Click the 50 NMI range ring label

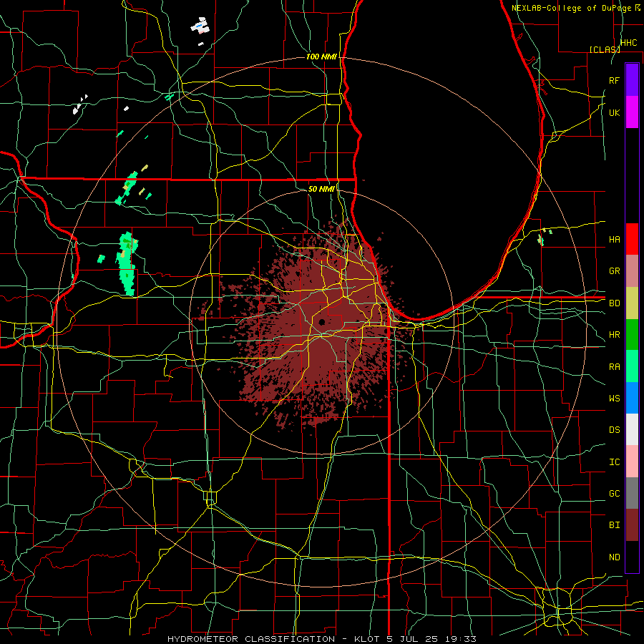point(321,189)
